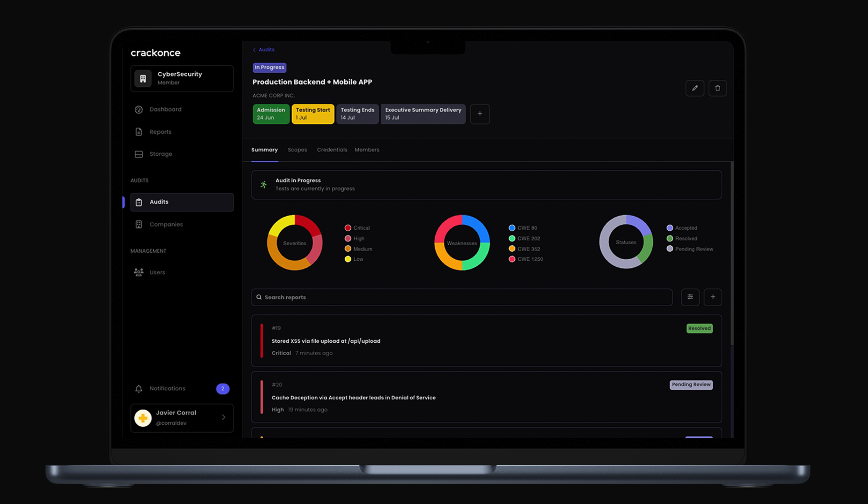Click the edit pencil for this audit
The height and width of the screenshot is (504, 868).
pyautogui.click(x=695, y=88)
